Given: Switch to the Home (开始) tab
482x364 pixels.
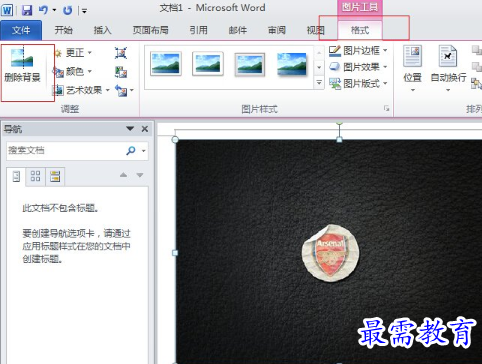Looking at the screenshot, I should (x=63, y=30).
